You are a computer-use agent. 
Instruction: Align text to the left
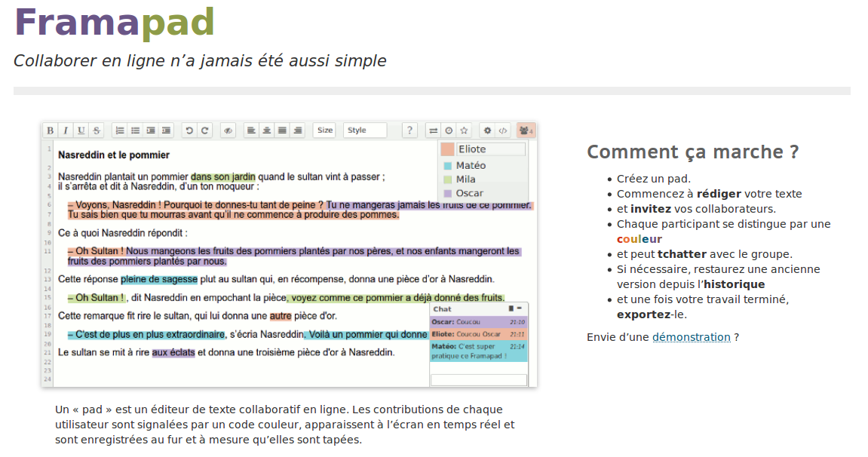click(251, 130)
